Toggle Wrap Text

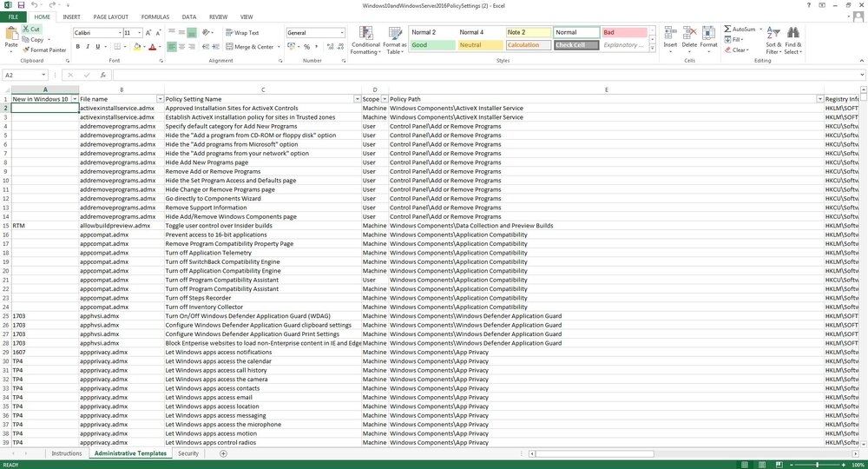242,33
